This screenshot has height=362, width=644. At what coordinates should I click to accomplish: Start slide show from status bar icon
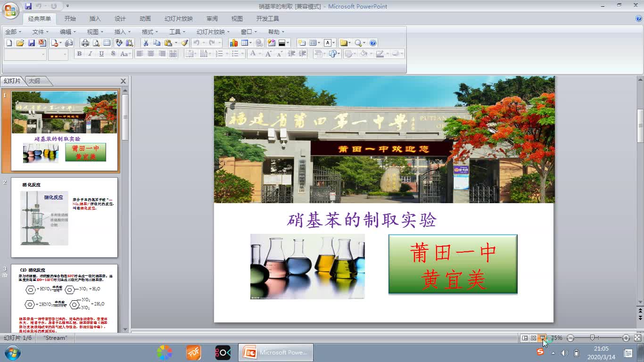[543, 338]
